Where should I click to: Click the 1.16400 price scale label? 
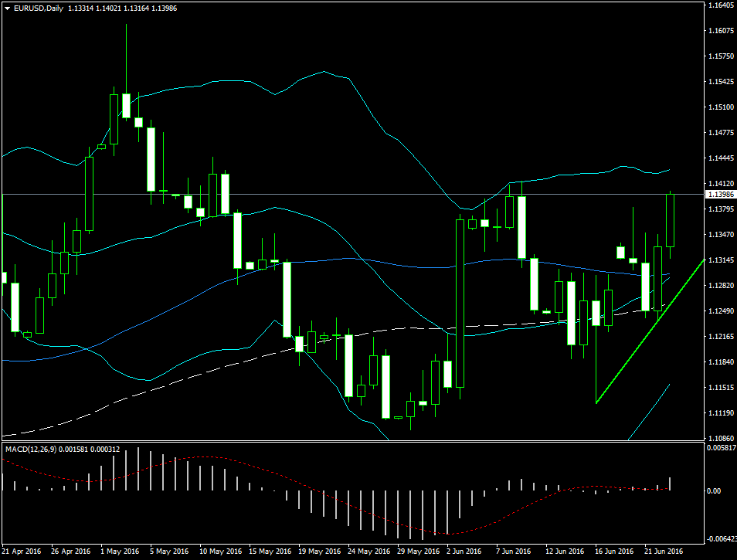pos(720,5)
